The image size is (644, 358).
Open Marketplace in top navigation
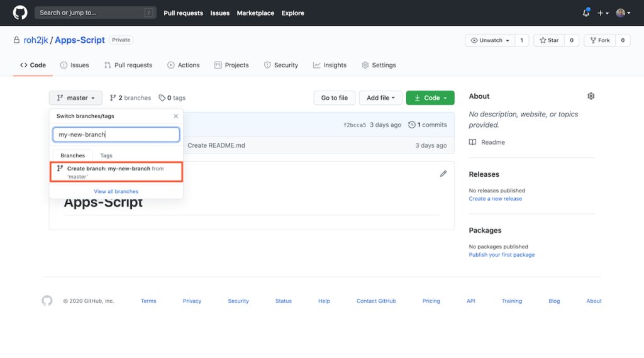[x=255, y=13]
